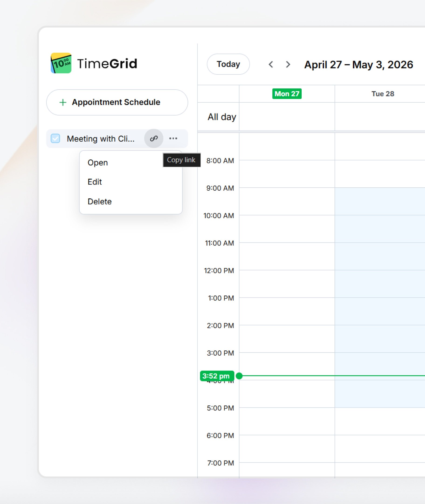Click the 7:00 PM time label
Image resolution: width=425 pixels, height=504 pixels.
[x=221, y=463]
